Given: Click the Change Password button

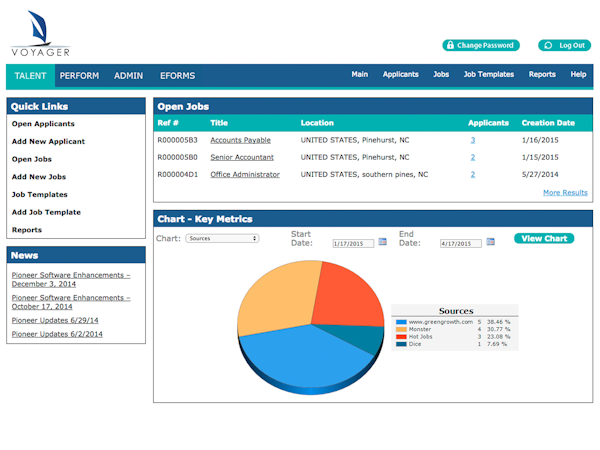Looking at the screenshot, I should pyautogui.click(x=481, y=45).
